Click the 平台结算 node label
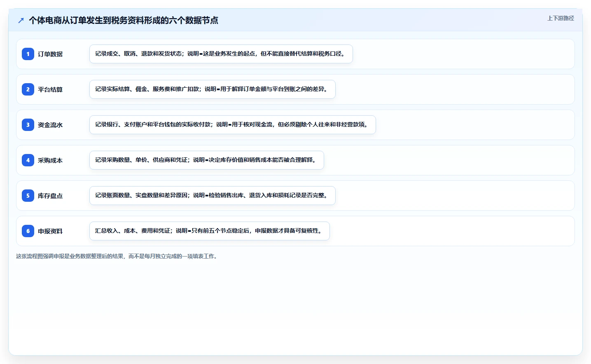 pyautogui.click(x=50, y=89)
